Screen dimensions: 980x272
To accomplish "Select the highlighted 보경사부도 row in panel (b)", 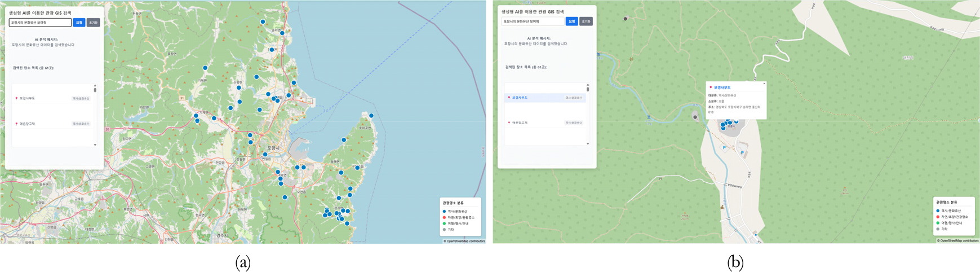I will [545, 98].
